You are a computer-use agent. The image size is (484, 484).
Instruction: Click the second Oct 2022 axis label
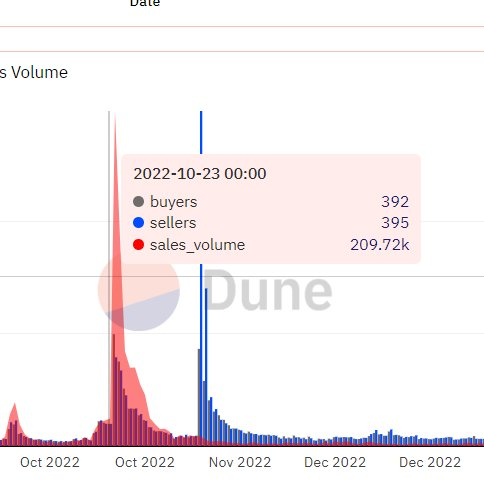point(145,462)
